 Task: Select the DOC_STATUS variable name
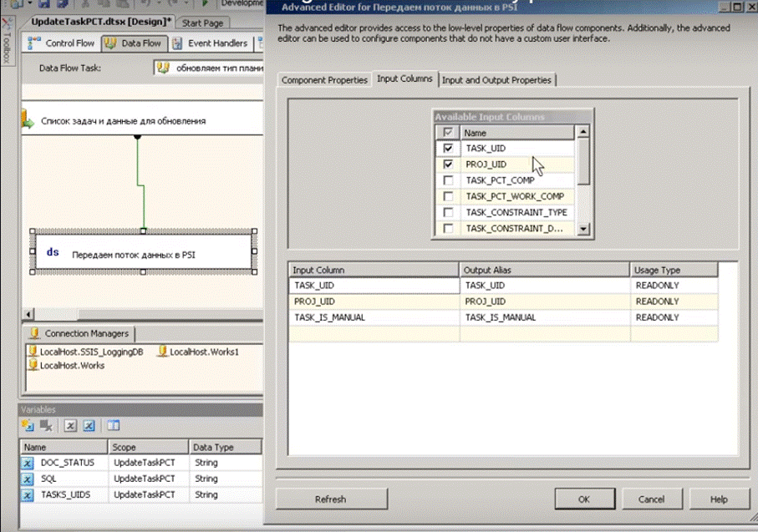tap(68, 463)
